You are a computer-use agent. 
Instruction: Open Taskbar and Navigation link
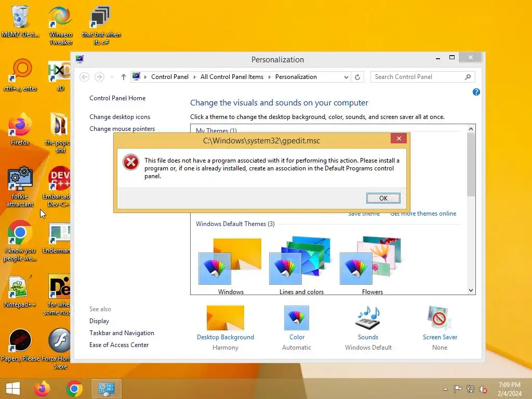tap(122, 333)
